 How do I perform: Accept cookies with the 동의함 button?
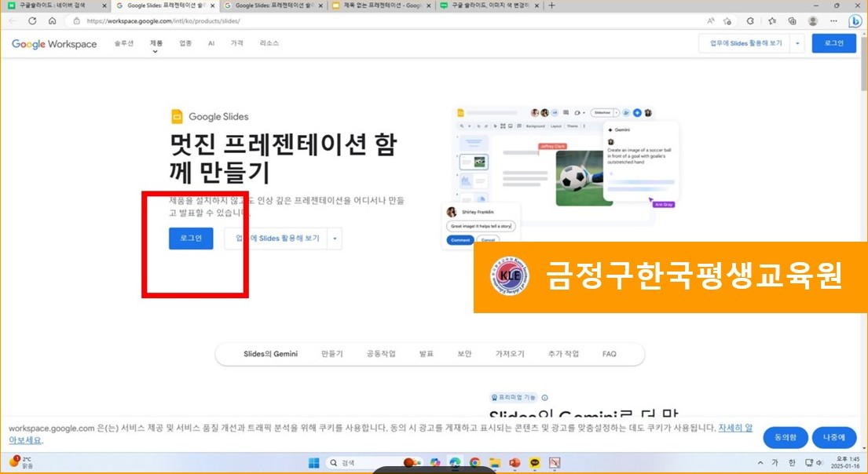pyautogui.click(x=786, y=437)
